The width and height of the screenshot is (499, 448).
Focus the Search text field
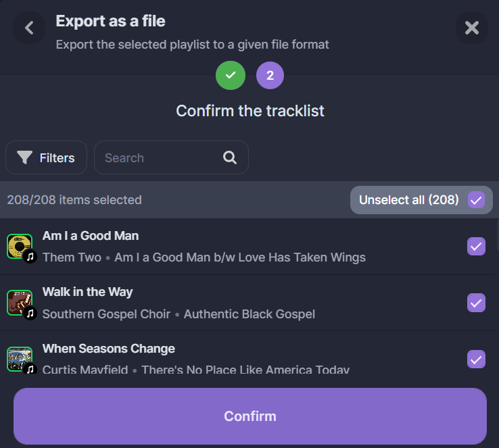pos(159,157)
